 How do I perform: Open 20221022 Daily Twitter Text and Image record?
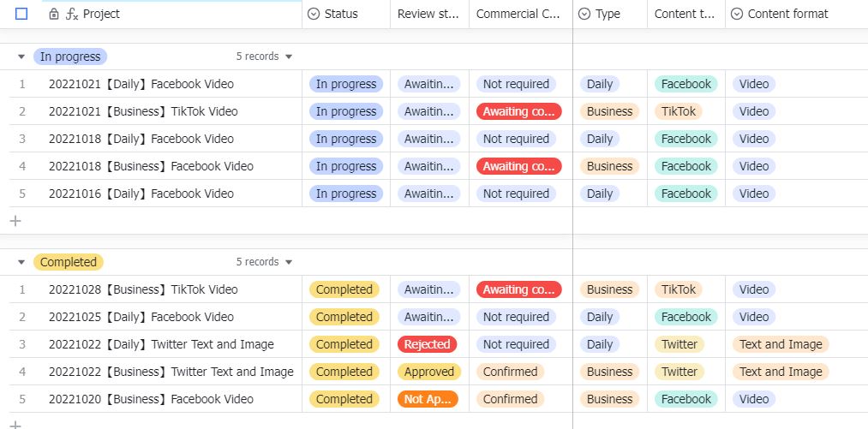click(x=161, y=344)
